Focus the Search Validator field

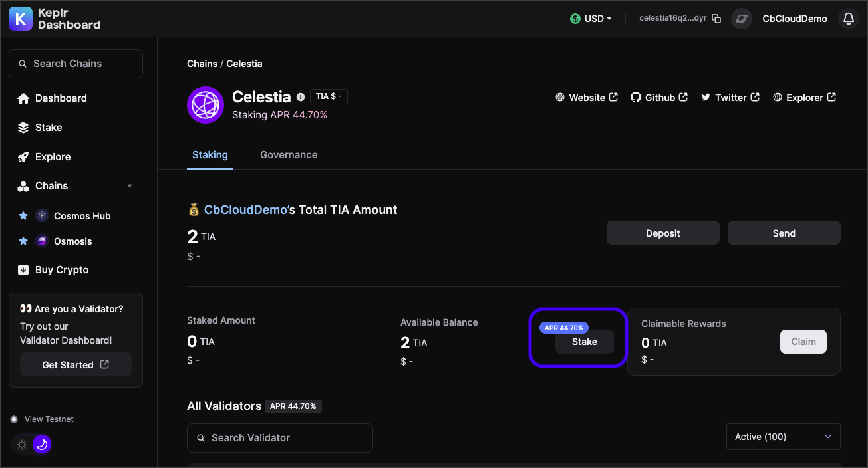point(280,438)
